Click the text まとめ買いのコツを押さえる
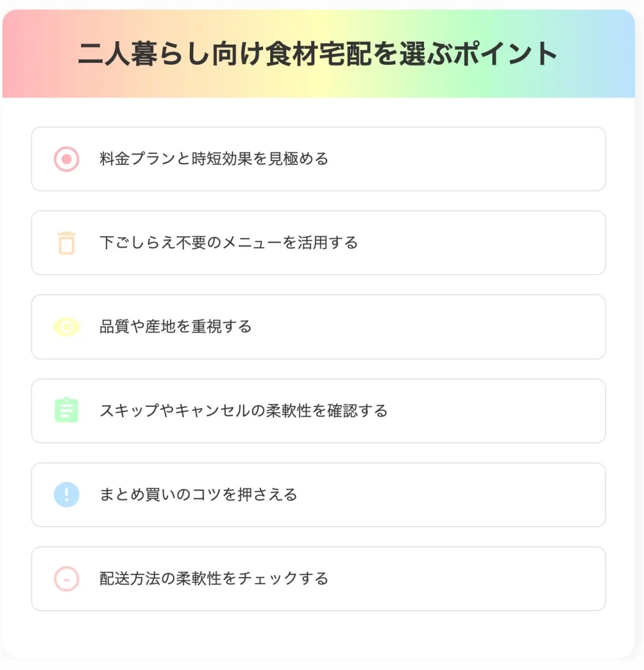Viewport: 644px width, 670px height. tap(198, 495)
